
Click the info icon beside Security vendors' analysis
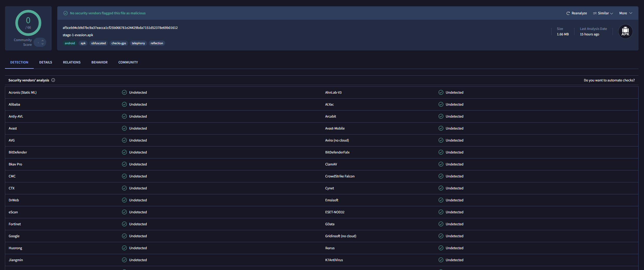[x=53, y=80]
